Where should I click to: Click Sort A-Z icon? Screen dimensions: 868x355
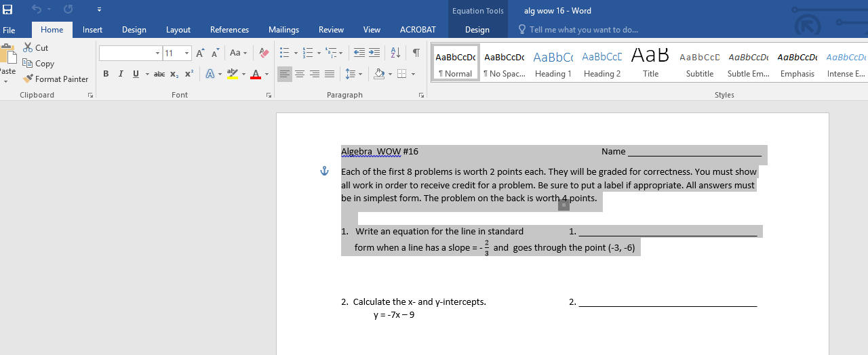point(396,53)
